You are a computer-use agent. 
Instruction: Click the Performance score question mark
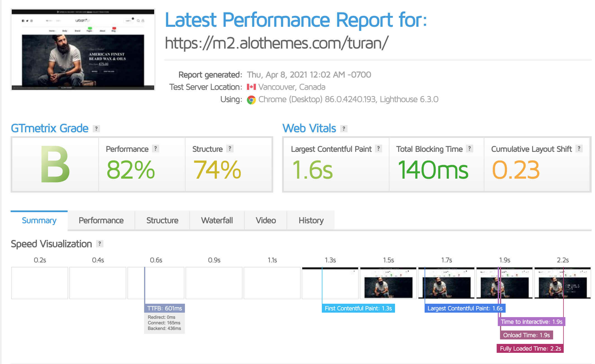click(x=156, y=149)
